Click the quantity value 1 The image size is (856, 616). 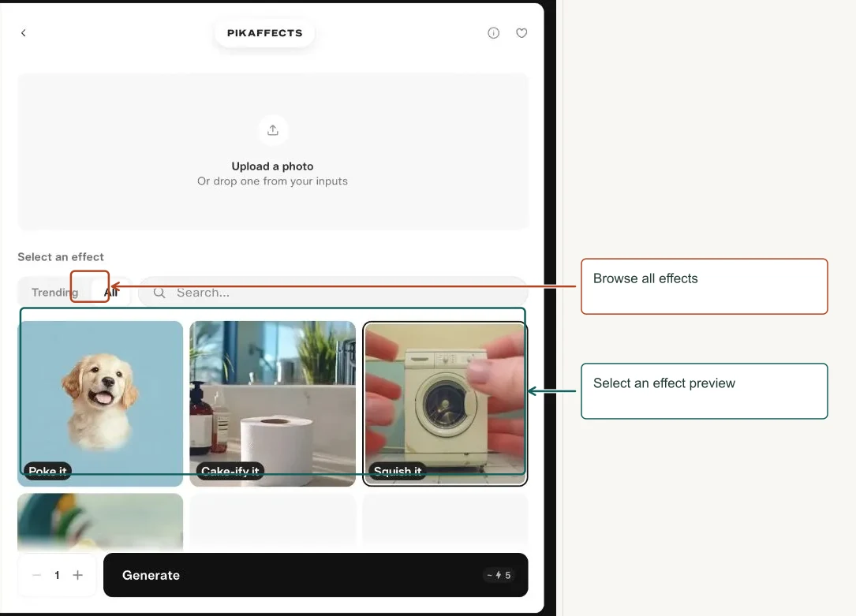57,575
